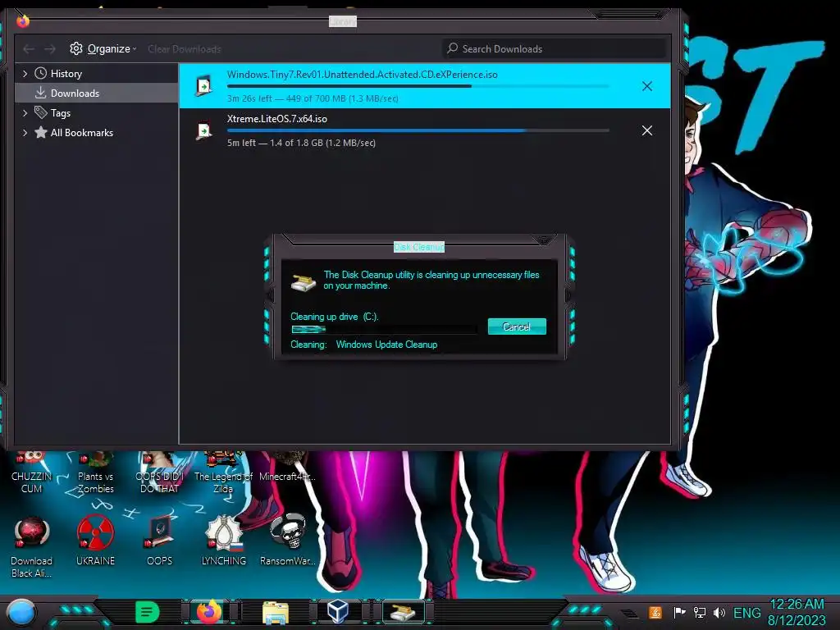
Task: Click the "Cleaning up drive (C:)." label
Action: click(335, 317)
